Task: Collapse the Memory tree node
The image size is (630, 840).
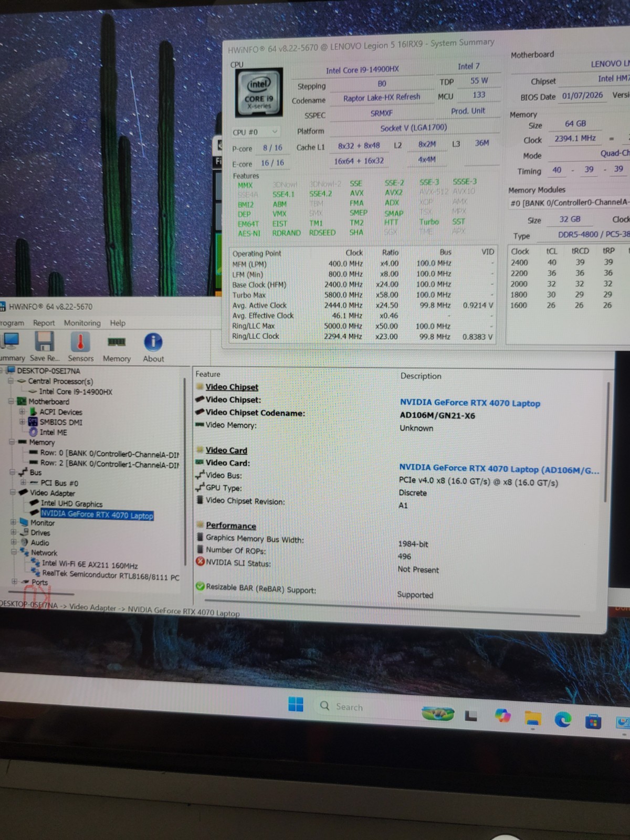Action: tap(11, 442)
